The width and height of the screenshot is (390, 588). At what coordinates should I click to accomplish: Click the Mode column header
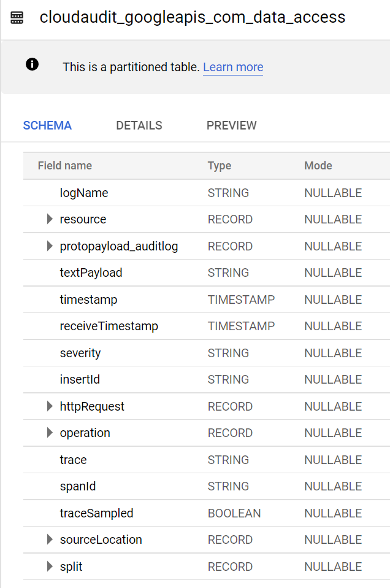(x=318, y=165)
